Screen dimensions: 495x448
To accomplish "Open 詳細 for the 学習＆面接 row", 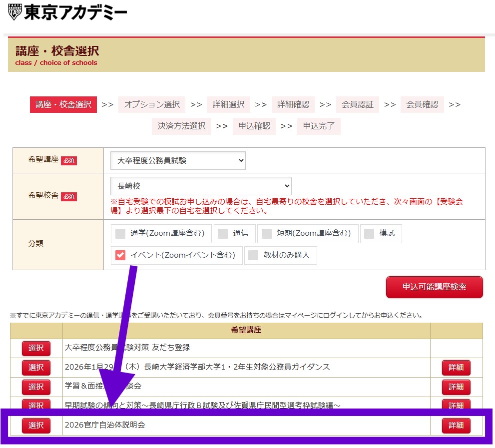I will coord(456,387).
